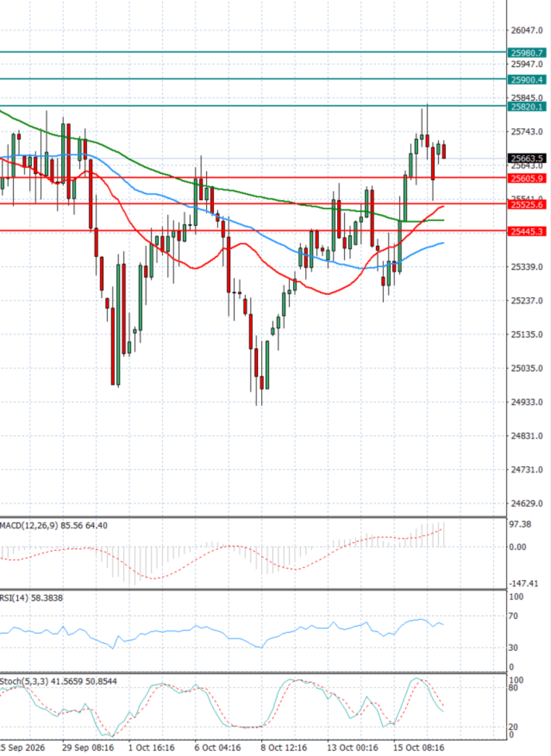Click the 24933.0 price axis value
The image size is (551, 756).
click(527, 402)
